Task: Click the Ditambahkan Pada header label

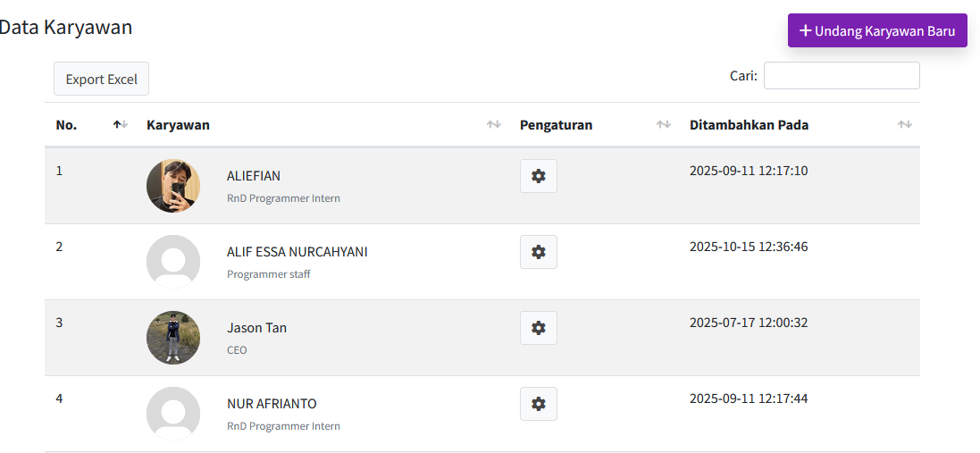Action: pos(749,125)
